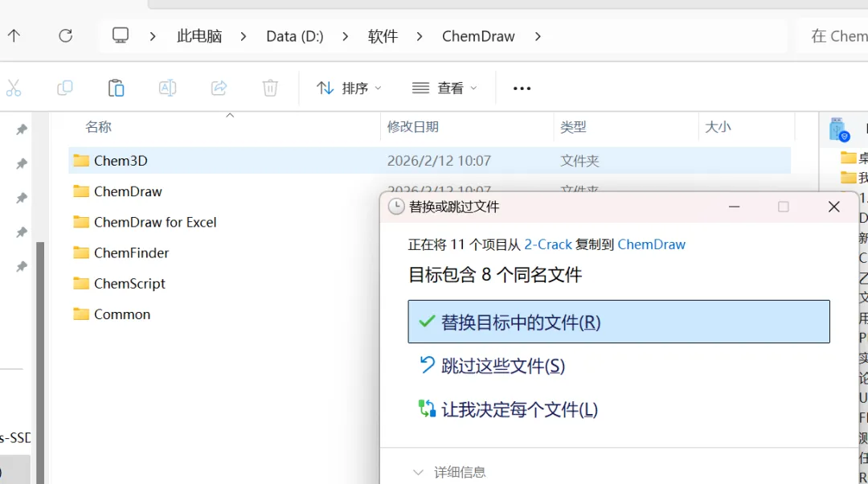Open the 2-Crack source link

548,244
